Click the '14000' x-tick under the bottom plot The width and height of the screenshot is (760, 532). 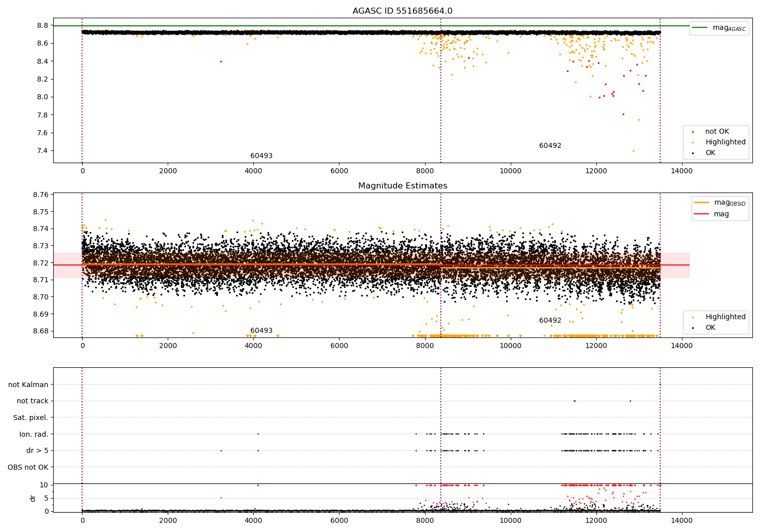click(681, 521)
